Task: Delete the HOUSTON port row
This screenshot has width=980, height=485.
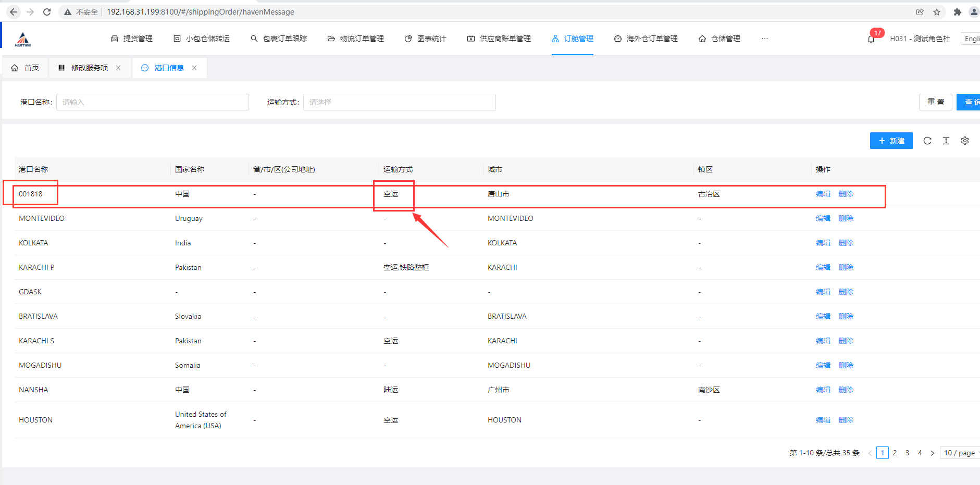Action: (846, 420)
